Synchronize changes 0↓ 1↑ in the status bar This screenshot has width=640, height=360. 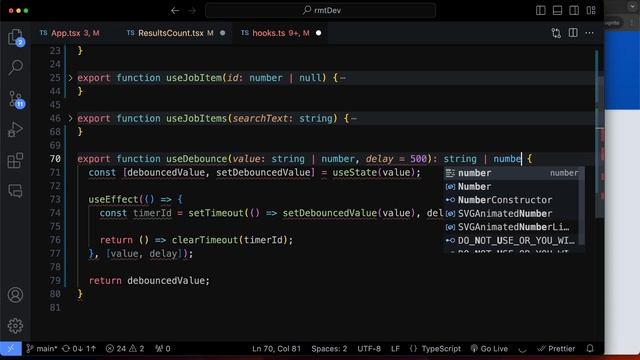click(x=79, y=349)
